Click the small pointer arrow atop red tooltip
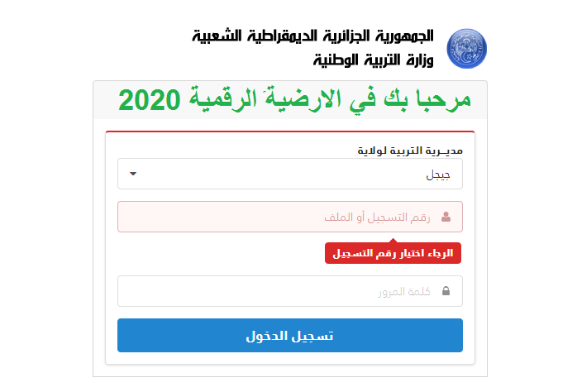577x392 pixels. (393, 241)
